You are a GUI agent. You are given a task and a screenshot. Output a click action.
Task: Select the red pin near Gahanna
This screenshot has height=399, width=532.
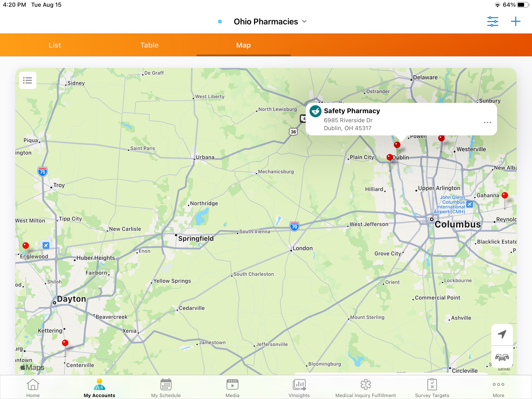click(x=504, y=195)
